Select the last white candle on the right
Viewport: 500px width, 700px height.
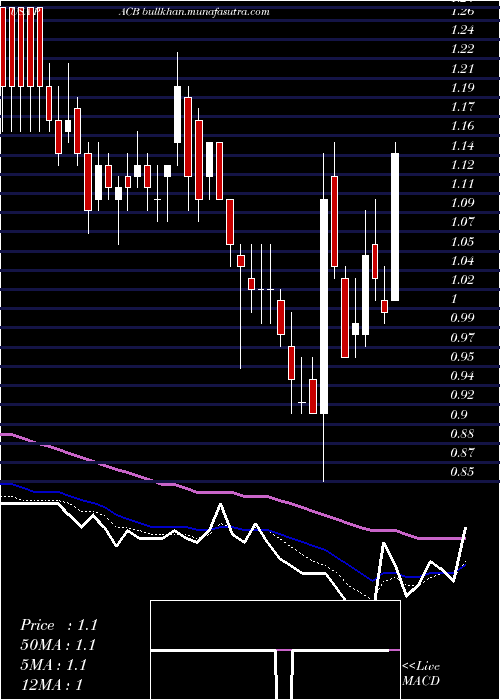[x=395, y=227]
